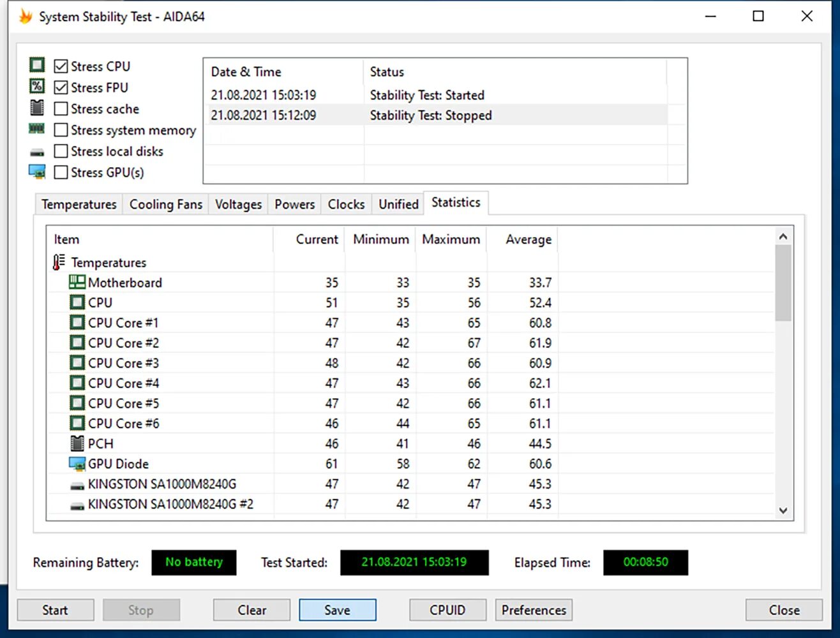The height and width of the screenshot is (638, 840).
Task: Click the CPU chip icon beside Stress CPU
Action: [x=37, y=65]
